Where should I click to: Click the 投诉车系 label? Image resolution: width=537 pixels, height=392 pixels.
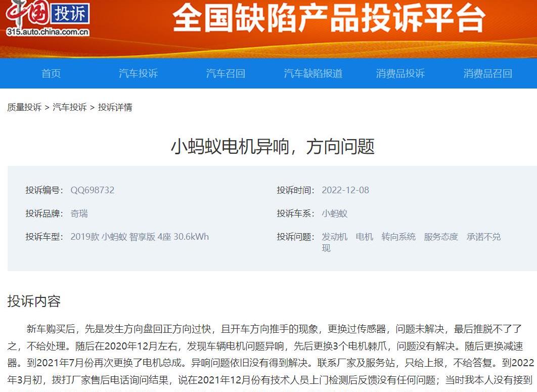(x=296, y=213)
